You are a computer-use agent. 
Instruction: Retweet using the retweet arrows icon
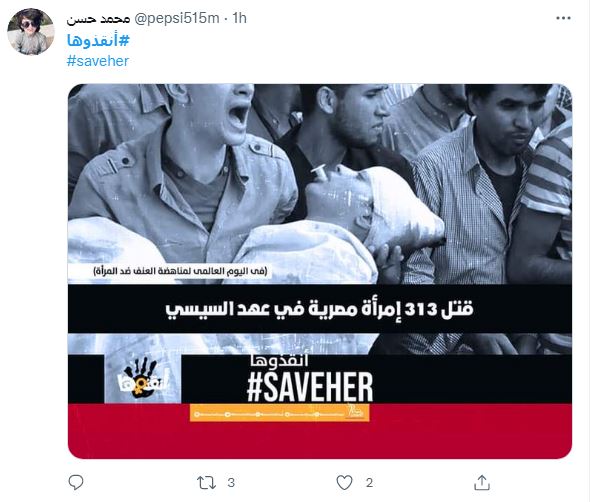pyautogui.click(x=207, y=482)
